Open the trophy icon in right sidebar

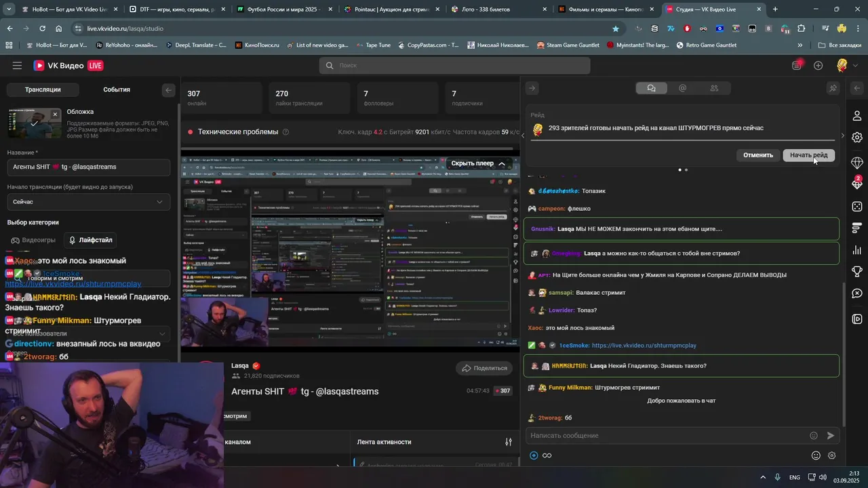(x=857, y=272)
